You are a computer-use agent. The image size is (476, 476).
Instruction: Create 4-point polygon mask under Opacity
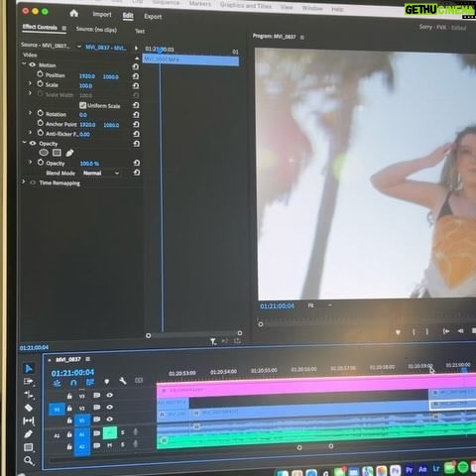tap(57, 153)
